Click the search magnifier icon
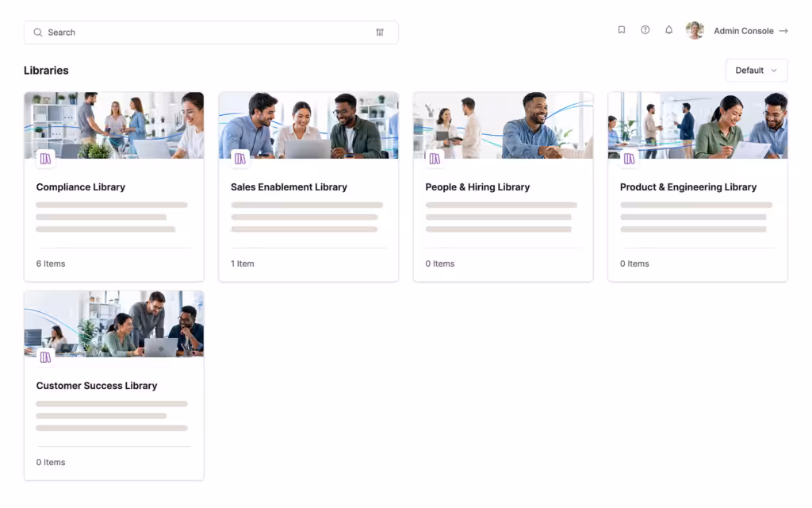Screen dimensions: 812x508 (38, 32)
